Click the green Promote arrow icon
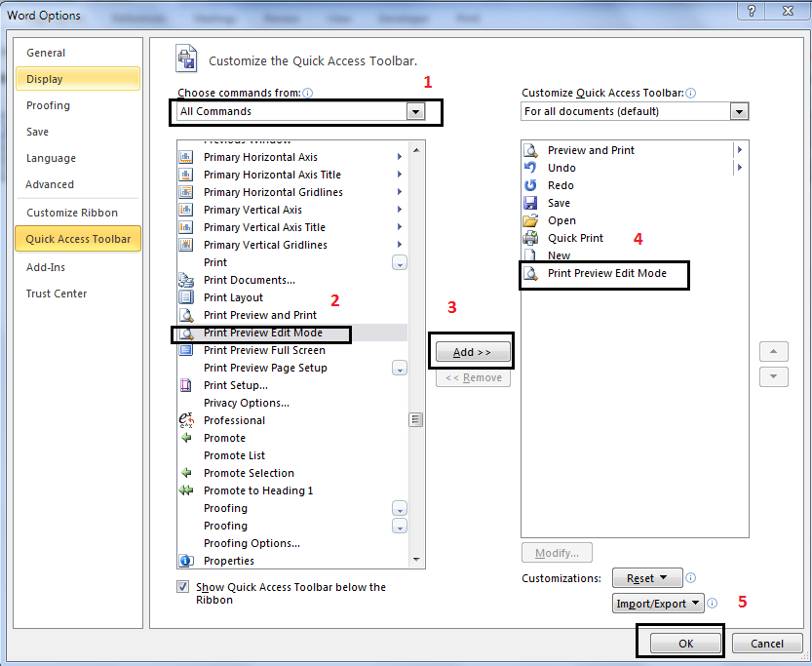 [x=186, y=438]
